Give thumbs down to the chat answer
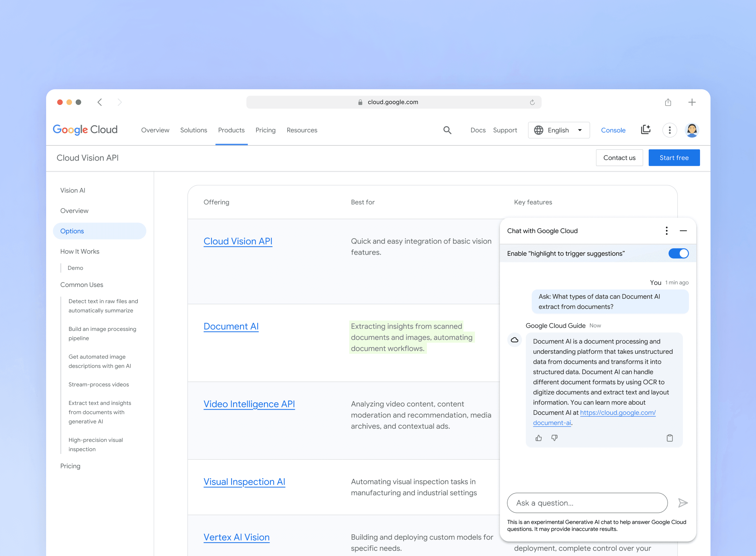 click(x=554, y=438)
